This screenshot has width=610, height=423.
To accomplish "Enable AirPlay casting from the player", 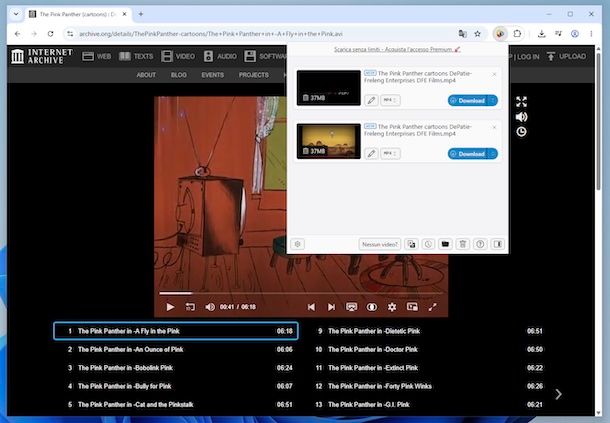I will [x=351, y=307].
